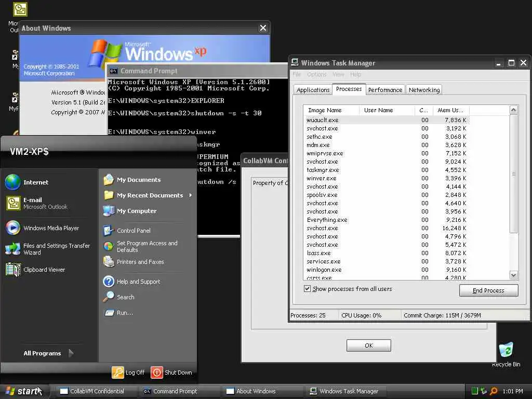
Task: Toggle Show processes from all users
Action: (349, 289)
